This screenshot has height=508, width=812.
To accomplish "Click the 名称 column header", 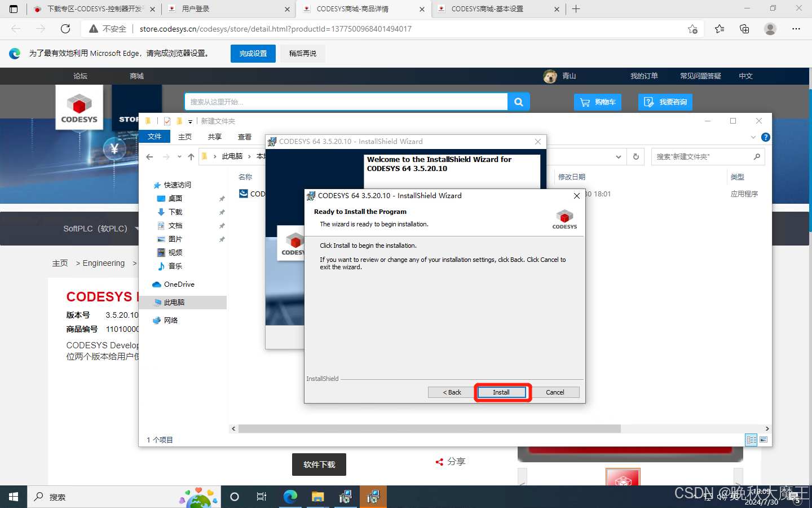I will [245, 177].
